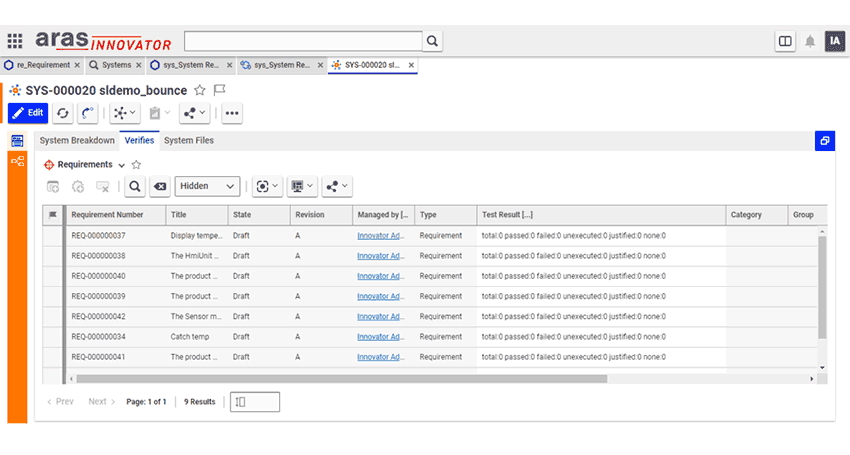Open the app navigation grid menu

pyautogui.click(x=15, y=41)
